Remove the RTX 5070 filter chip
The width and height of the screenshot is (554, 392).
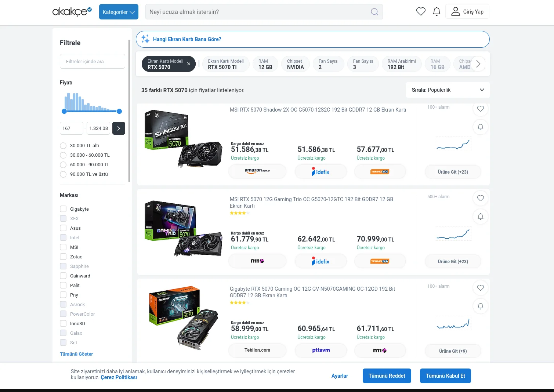(189, 64)
